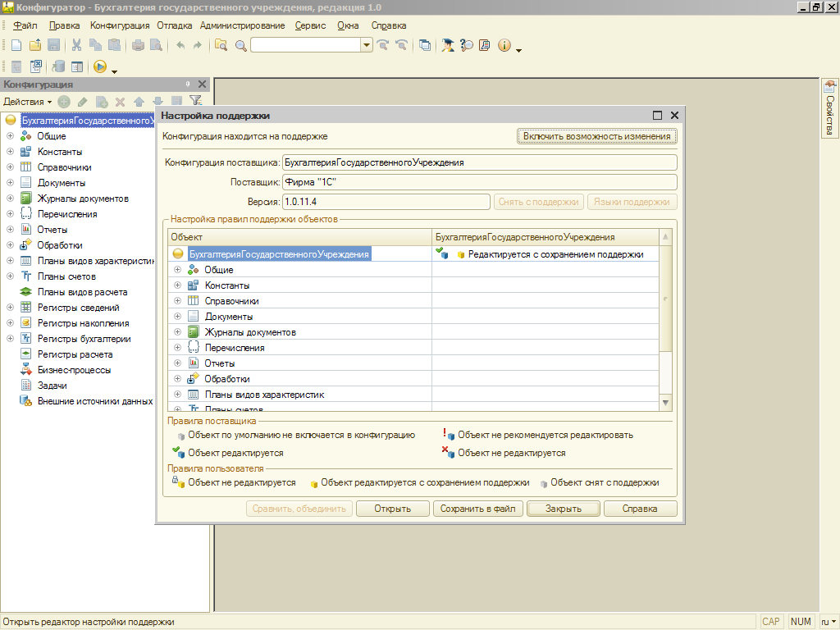Click the Properties palette toolbar icon
This screenshot has height=630, width=840.
(x=78, y=66)
